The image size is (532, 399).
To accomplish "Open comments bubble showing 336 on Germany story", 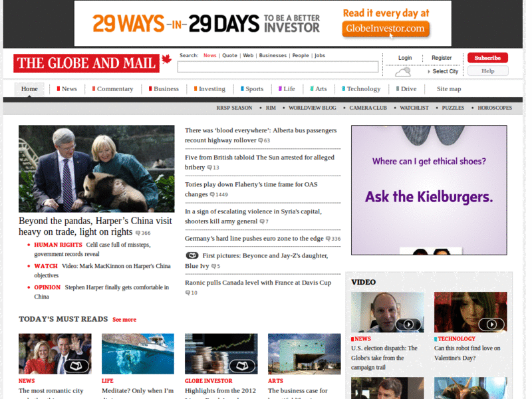I will point(333,239).
